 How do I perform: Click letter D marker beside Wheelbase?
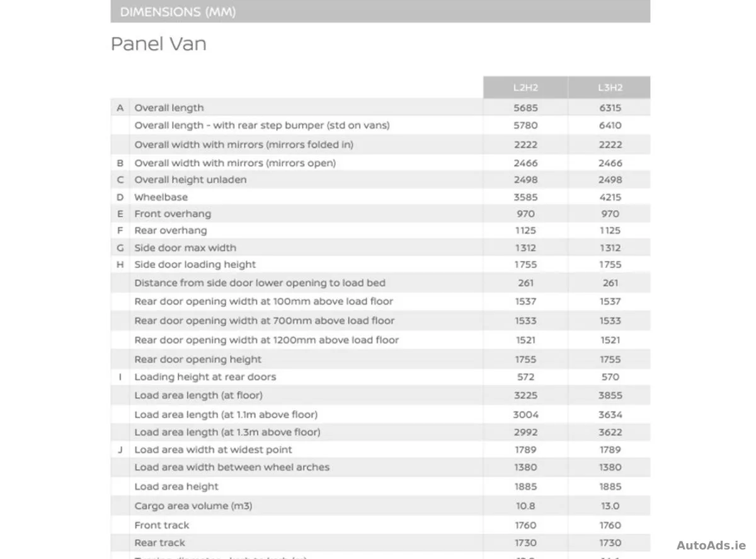[x=120, y=197]
